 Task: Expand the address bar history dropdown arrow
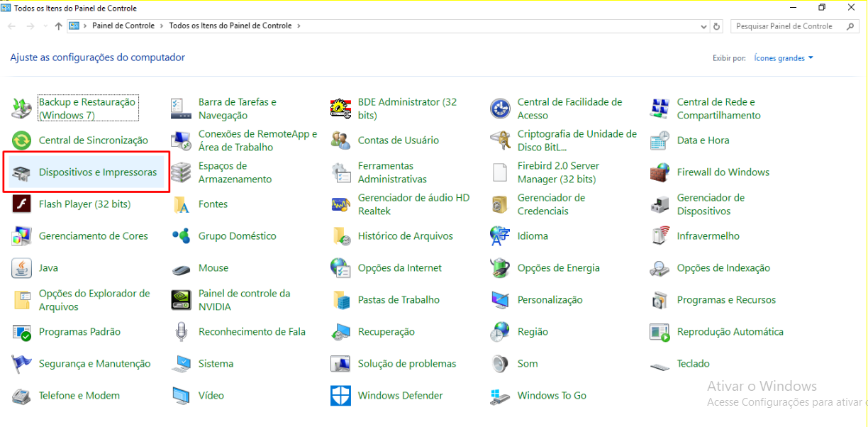pos(703,26)
